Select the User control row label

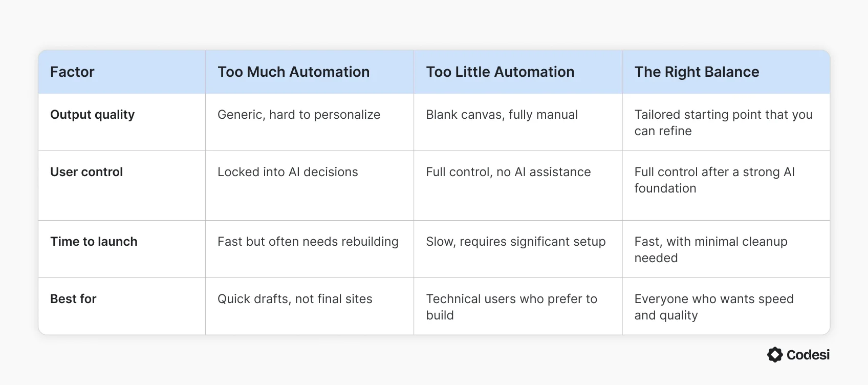(86, 172)
